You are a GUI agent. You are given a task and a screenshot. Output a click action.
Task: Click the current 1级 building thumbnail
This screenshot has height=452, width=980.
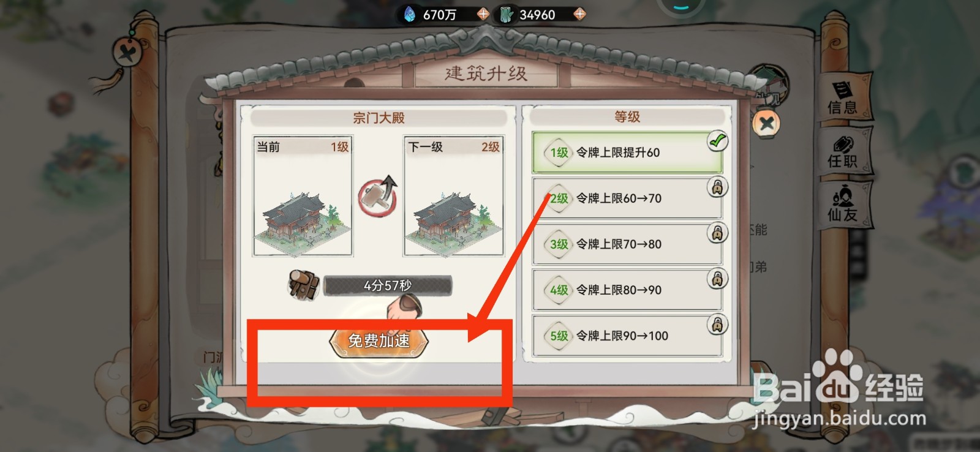(x=303, y=196)
